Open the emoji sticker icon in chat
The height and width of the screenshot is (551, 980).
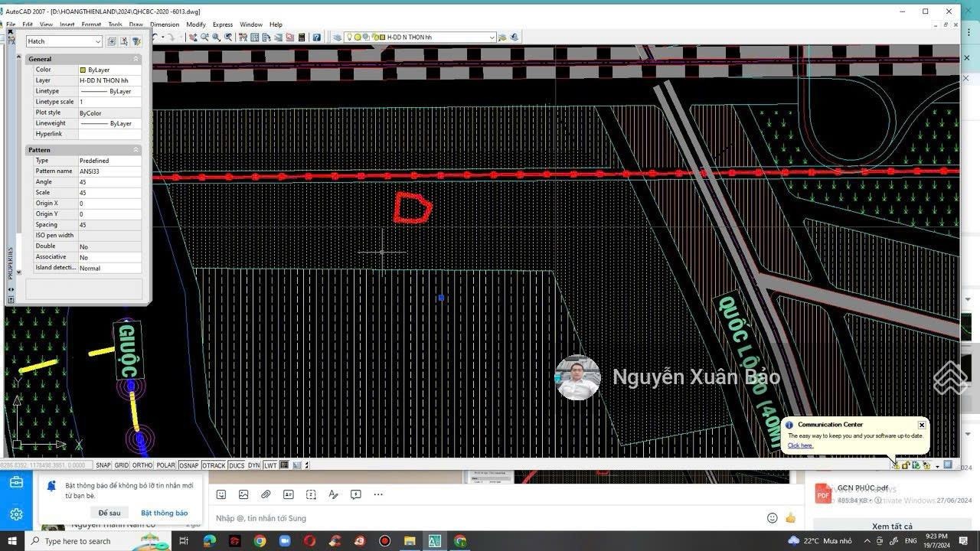[221, 494]
